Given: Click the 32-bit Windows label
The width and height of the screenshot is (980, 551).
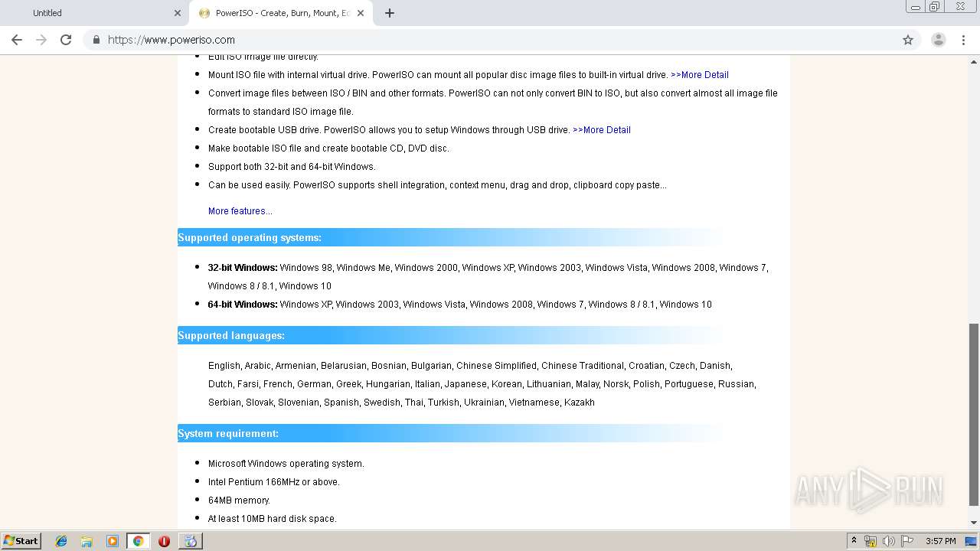Looking at the screenshot, I should point(243,268).
